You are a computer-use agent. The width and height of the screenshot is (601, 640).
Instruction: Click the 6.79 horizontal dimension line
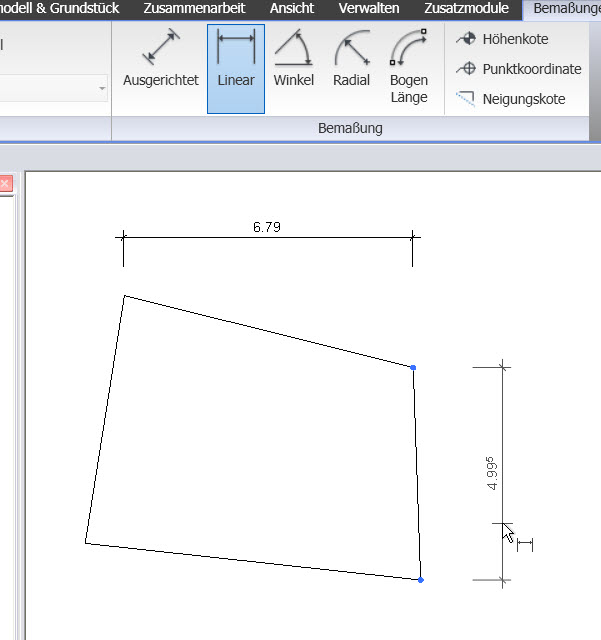[x=268, y=237]
